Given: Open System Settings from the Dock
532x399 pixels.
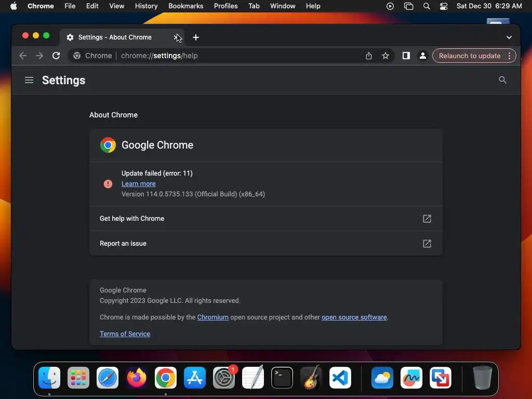Looking at the screenshot, I should coord(224,378).
